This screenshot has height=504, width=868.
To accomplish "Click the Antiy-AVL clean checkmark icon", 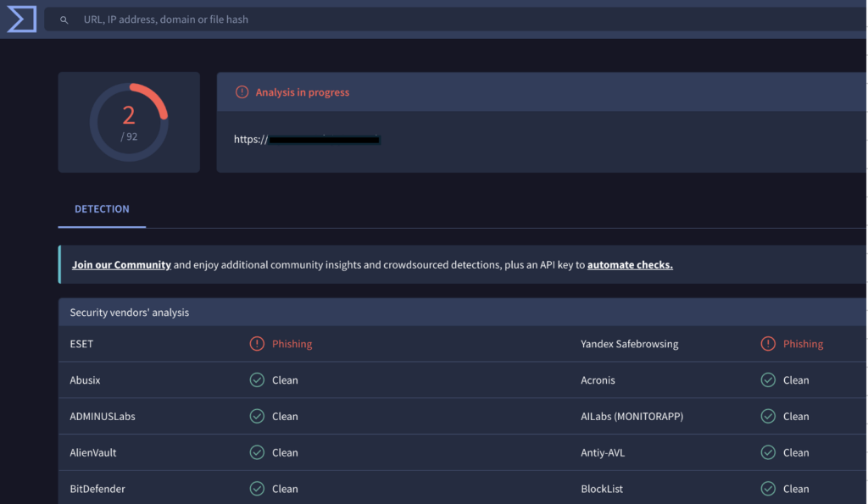I will (x=768, y=452).
